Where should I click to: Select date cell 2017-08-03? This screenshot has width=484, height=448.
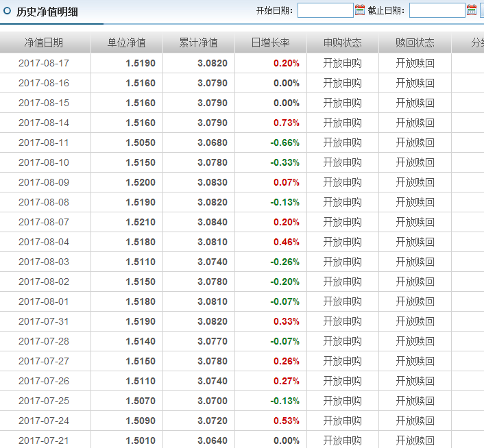pyautogui.click(x=44, y=262)
